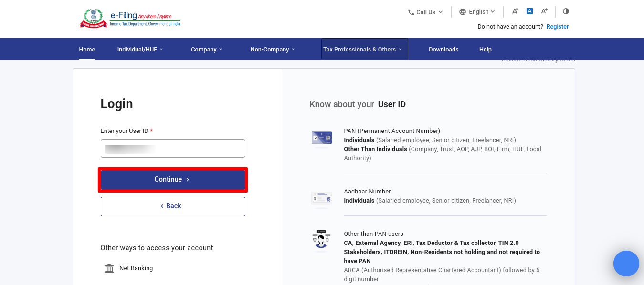Click the Continue button
The image size is (644, 285).
point(173,180)
